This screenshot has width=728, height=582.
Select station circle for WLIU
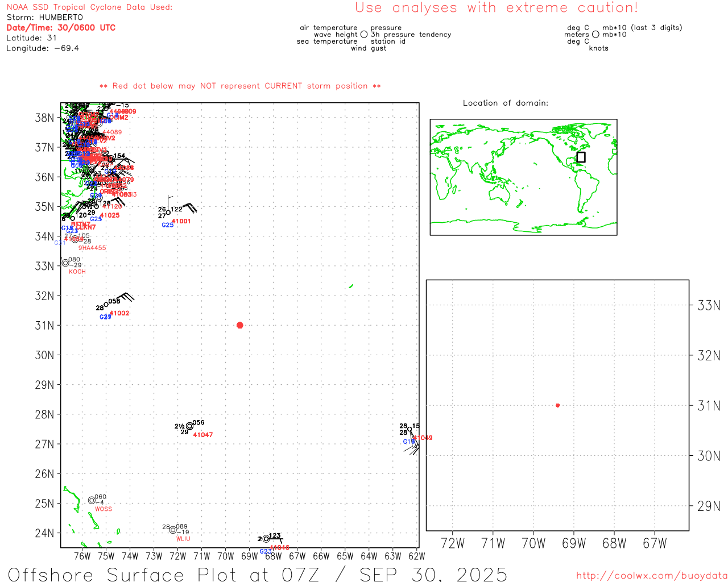173,530
